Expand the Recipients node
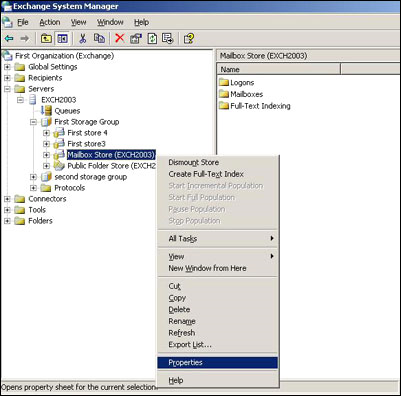 click(7, 78)
